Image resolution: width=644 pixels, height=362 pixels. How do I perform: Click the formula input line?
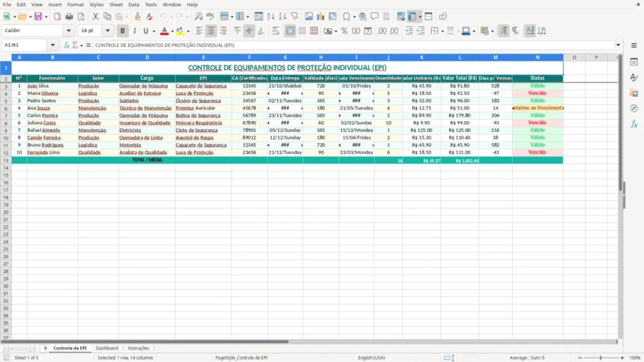pyautogui.click(x=353, y=45)
